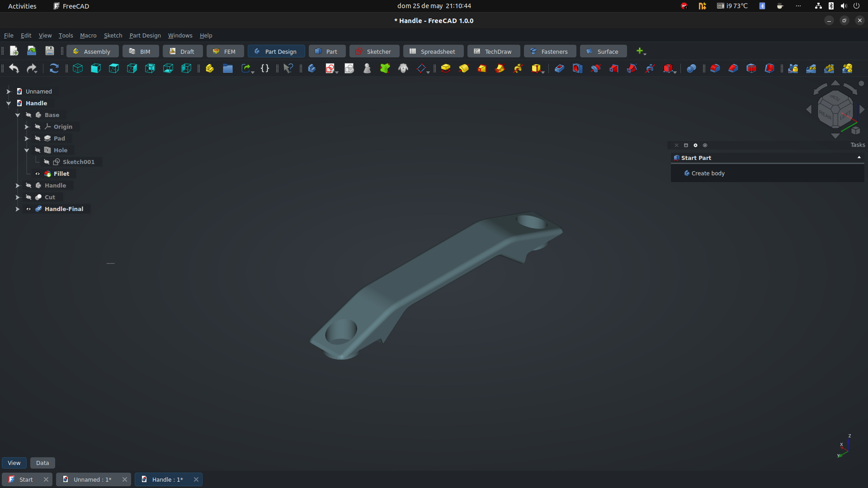
Task: Expand the Unnamed document tree
Action: point(8,91)
